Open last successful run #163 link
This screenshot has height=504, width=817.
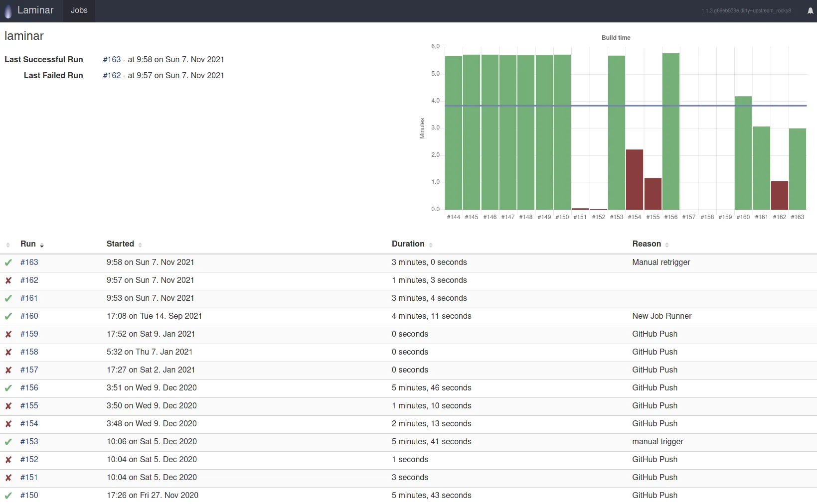point(112,60)
